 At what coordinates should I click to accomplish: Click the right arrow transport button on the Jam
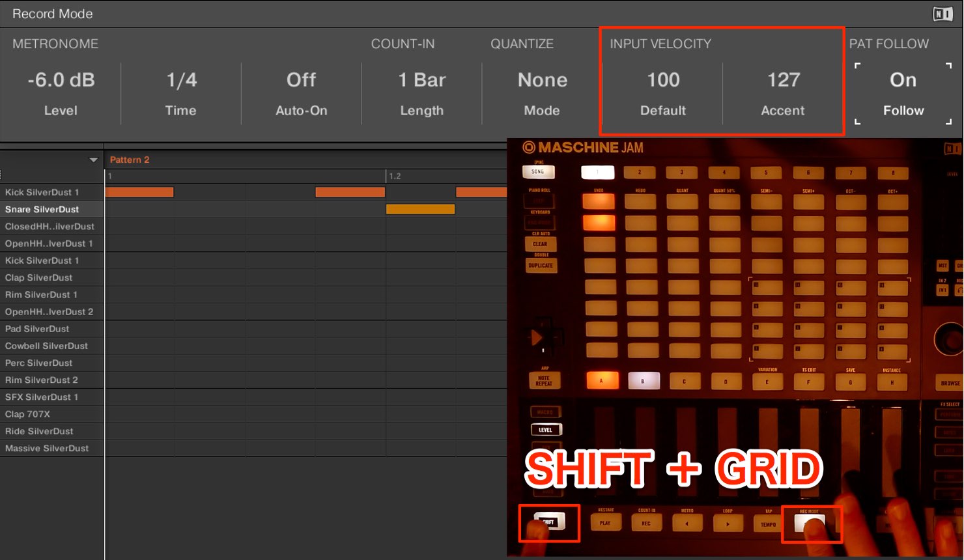[728, 523]
